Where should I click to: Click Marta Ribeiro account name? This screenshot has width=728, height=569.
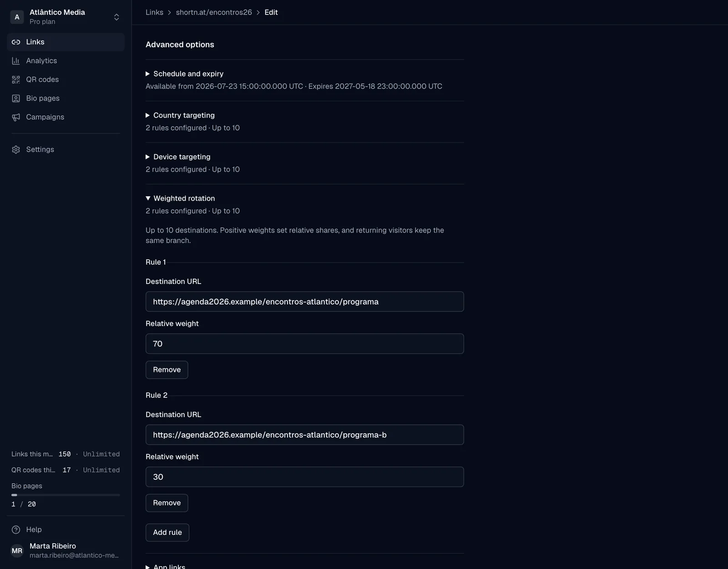[x=53, y=546]
